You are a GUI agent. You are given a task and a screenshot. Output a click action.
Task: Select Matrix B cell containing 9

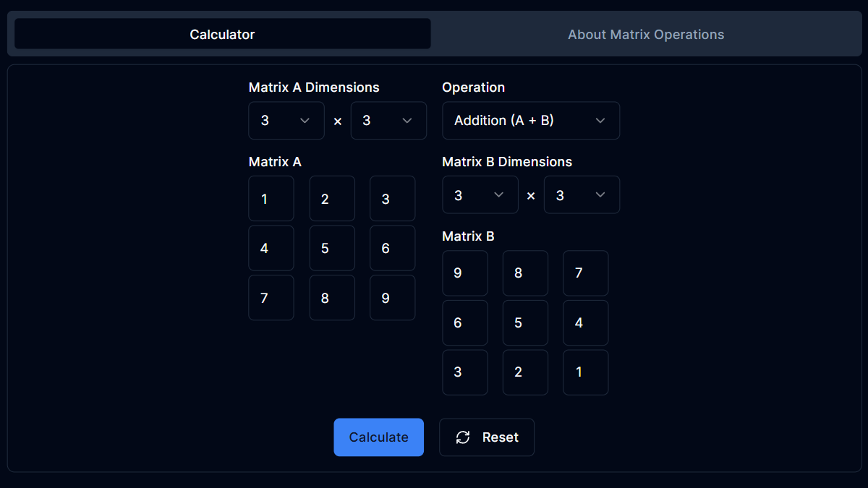(465, 273)
